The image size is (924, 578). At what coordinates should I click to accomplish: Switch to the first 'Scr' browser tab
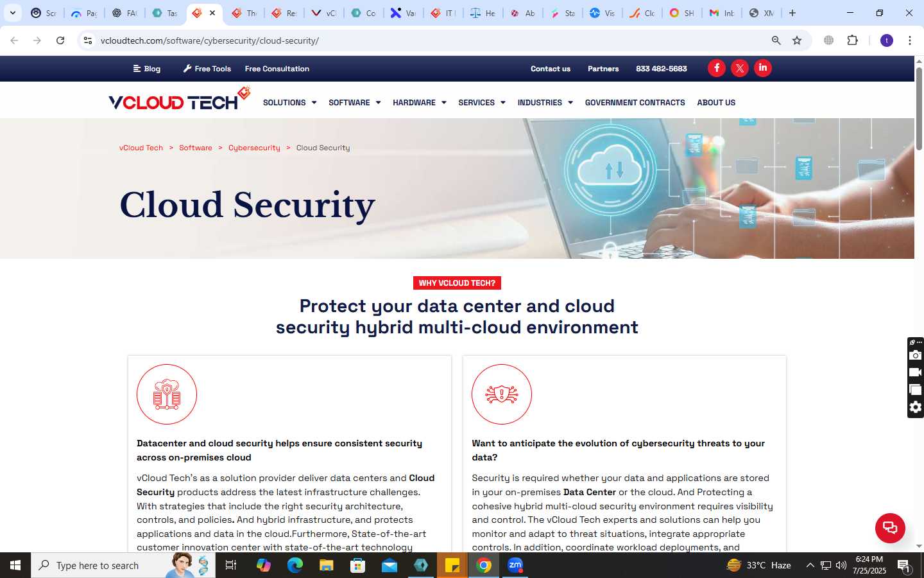(44, 13)
